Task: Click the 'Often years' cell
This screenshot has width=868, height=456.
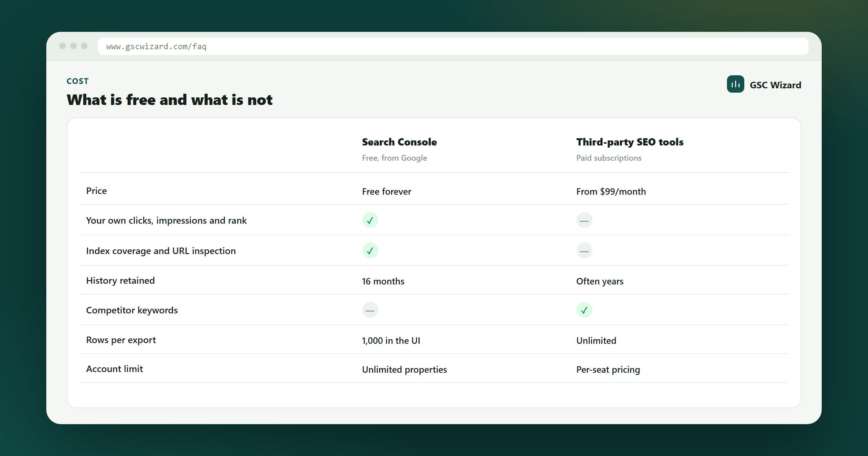Action: (x=600, y=281)
